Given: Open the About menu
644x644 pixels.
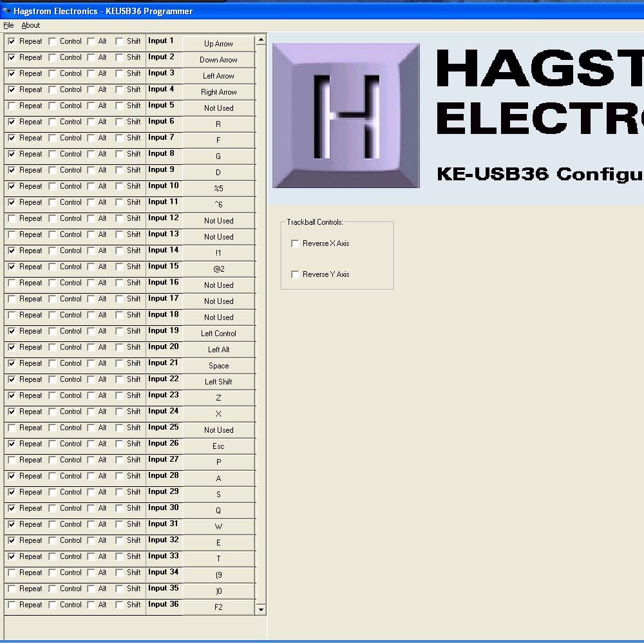Looking at the screenshot, I should 31,26.
